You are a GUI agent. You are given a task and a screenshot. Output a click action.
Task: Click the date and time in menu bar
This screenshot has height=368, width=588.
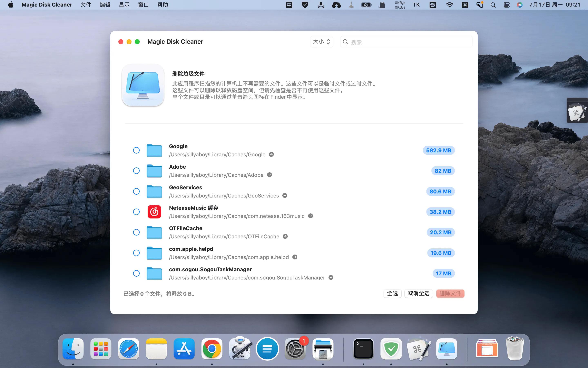[555, 5]
